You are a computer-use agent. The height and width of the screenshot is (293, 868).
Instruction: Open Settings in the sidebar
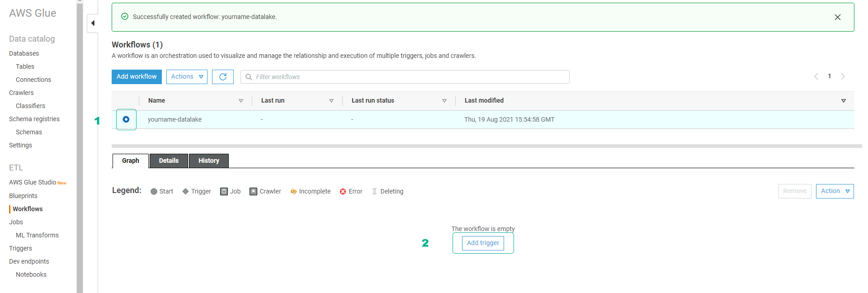pyautogui.click(x=20, y=145)
